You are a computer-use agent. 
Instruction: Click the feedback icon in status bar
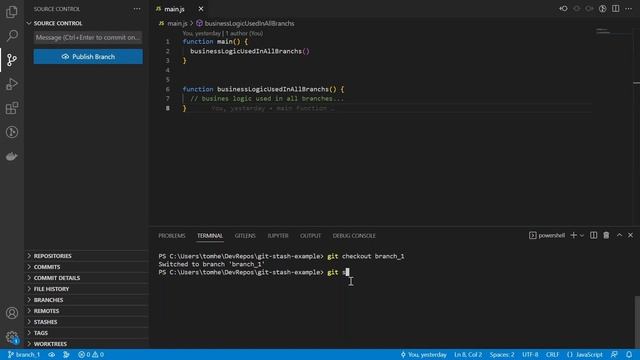tap(614, 355)
